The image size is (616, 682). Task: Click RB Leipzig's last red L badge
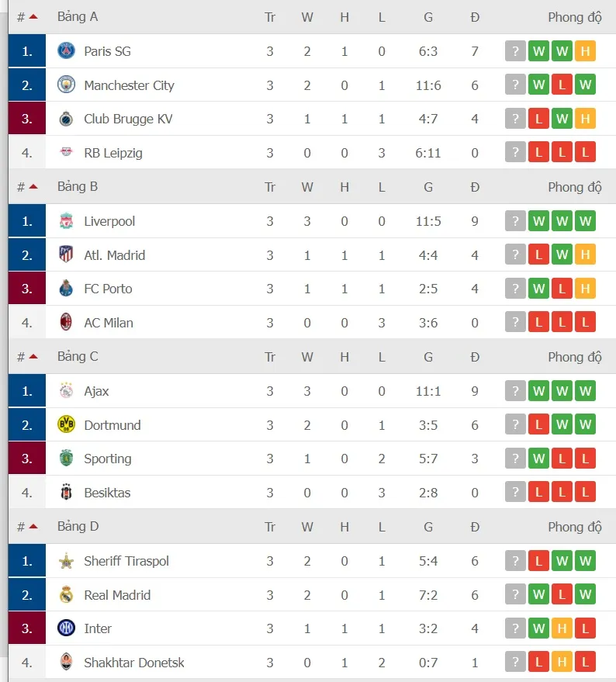[x=585, y=153]
